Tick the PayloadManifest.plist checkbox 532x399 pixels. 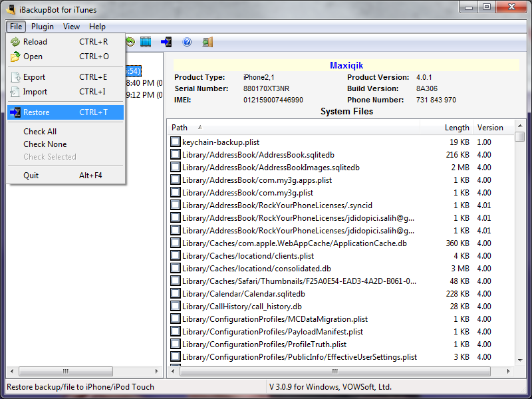[x=176, y=331]
